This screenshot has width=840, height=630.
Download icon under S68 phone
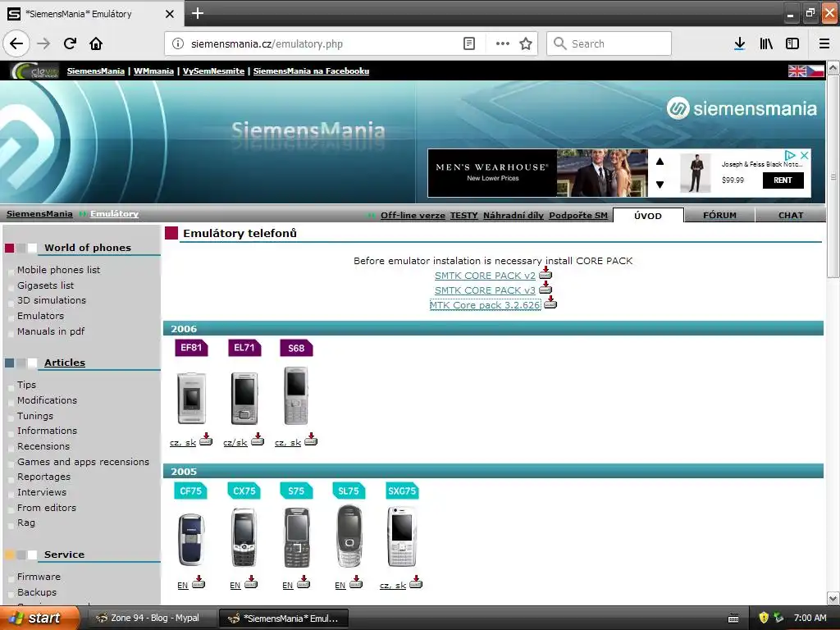click(x=311, y=440)
